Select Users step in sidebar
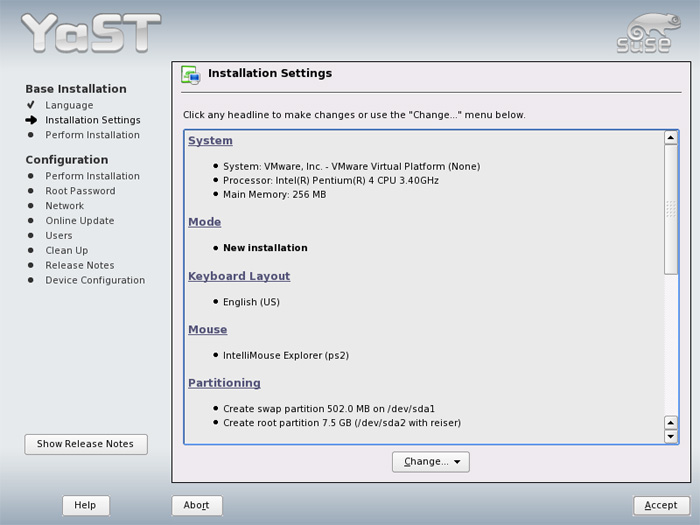This screenshot has width=700, height=525. [x=58, y=235]
